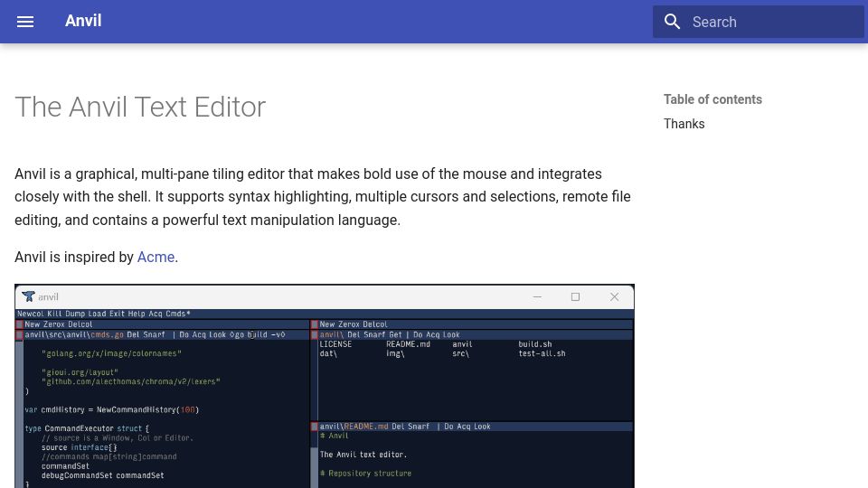Click the maximize icon in anvil screenshot titlebar
Viewport: 868px width, 488px height.
[x=575, y=296]
